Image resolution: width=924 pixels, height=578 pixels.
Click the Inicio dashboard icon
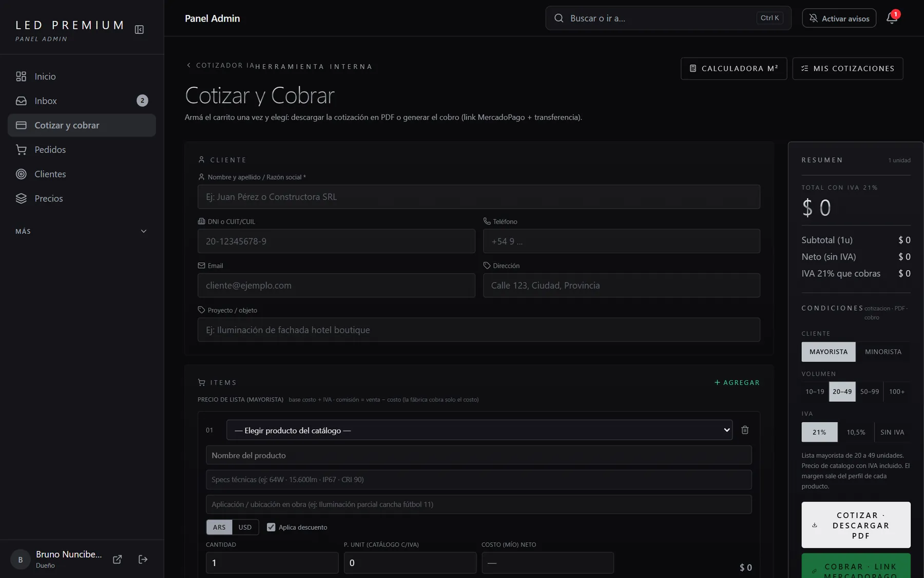[x=21, y=77]
